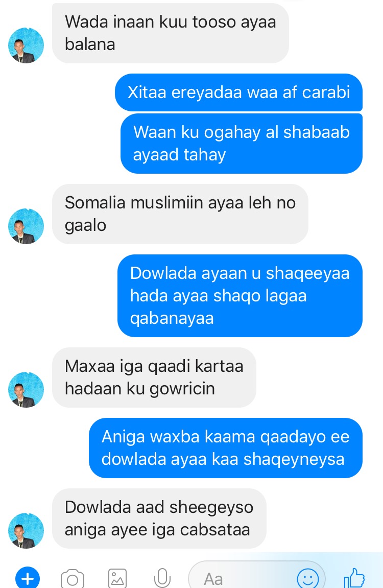Tap the word 'qabanayaa' in blue bubble

pyautogui.click(x=172, y=318)
